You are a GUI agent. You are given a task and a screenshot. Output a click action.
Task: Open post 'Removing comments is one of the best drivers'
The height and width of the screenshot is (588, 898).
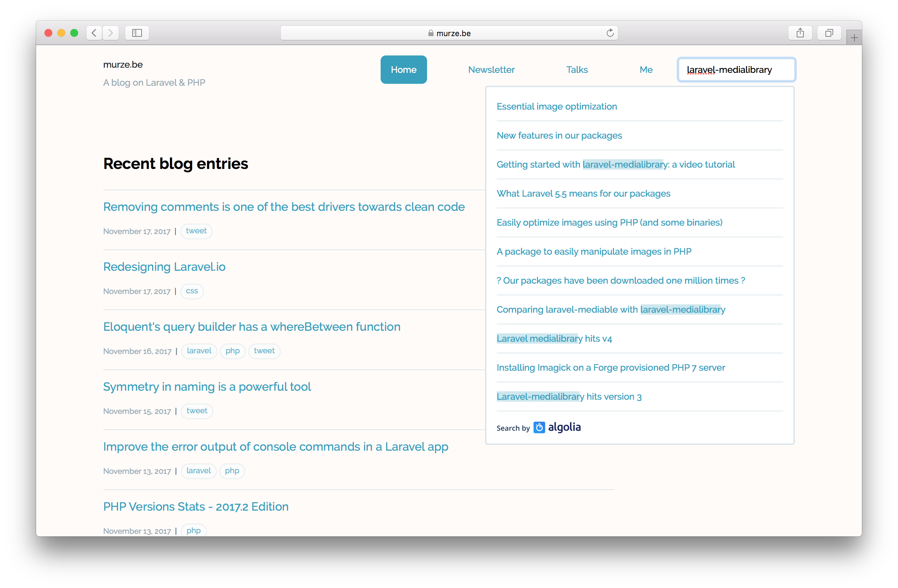[x=284, y=207]
